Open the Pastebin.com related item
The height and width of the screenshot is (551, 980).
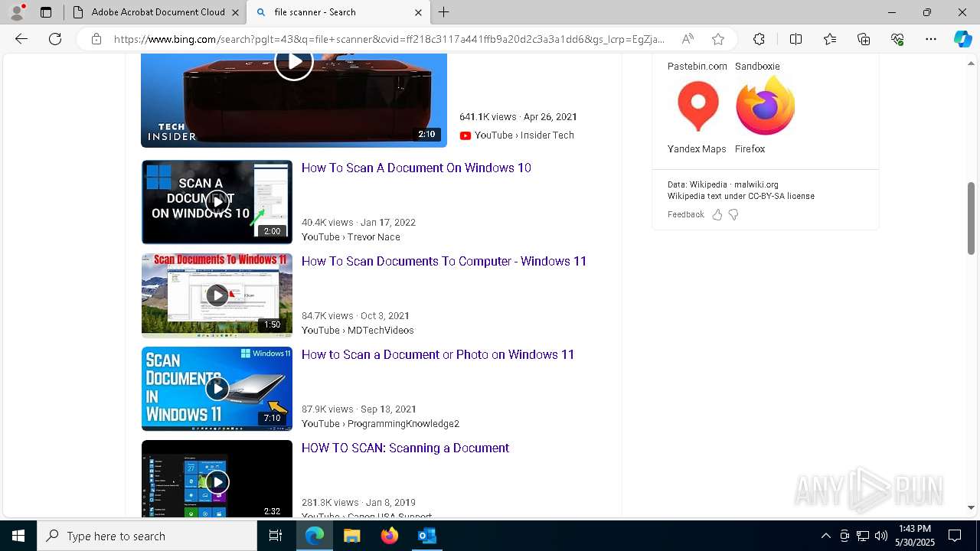click(x=697, y=67)
